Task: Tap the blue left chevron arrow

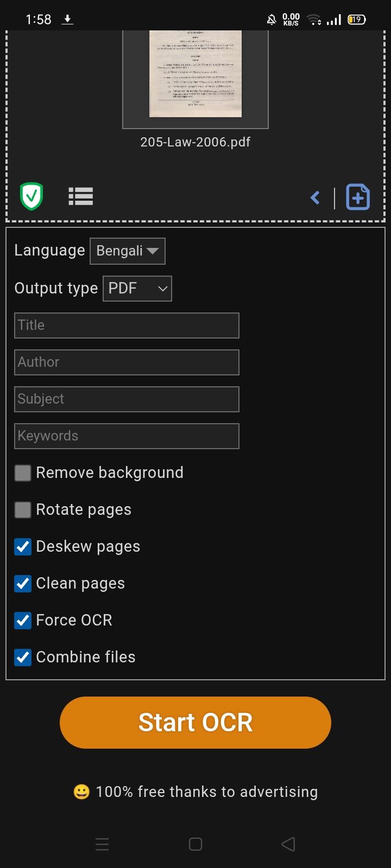Action: pyautogui.click(x=315, y=197)
